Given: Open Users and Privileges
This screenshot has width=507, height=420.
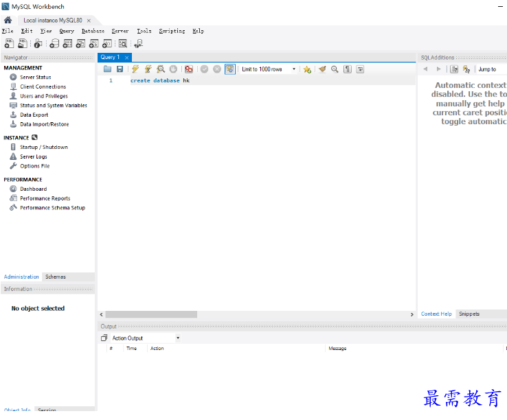Looking at the screenshot, I should tap(44, 96).
